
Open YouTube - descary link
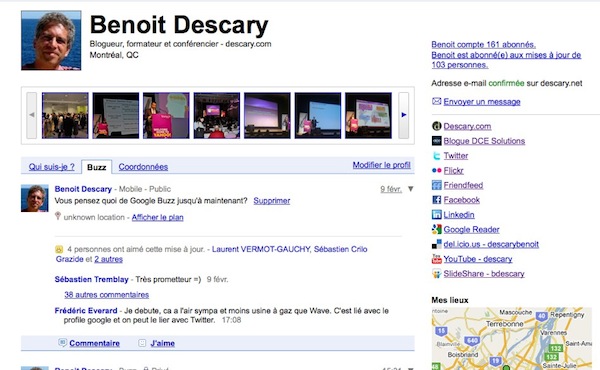[x=478, y=259]
